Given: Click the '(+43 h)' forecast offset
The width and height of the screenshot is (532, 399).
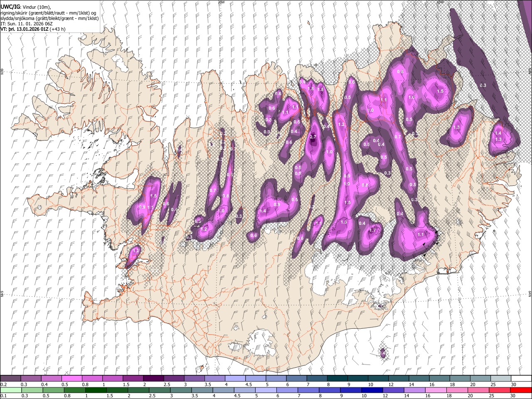Looking at the screenshot, I should click(x=57, y=29).
